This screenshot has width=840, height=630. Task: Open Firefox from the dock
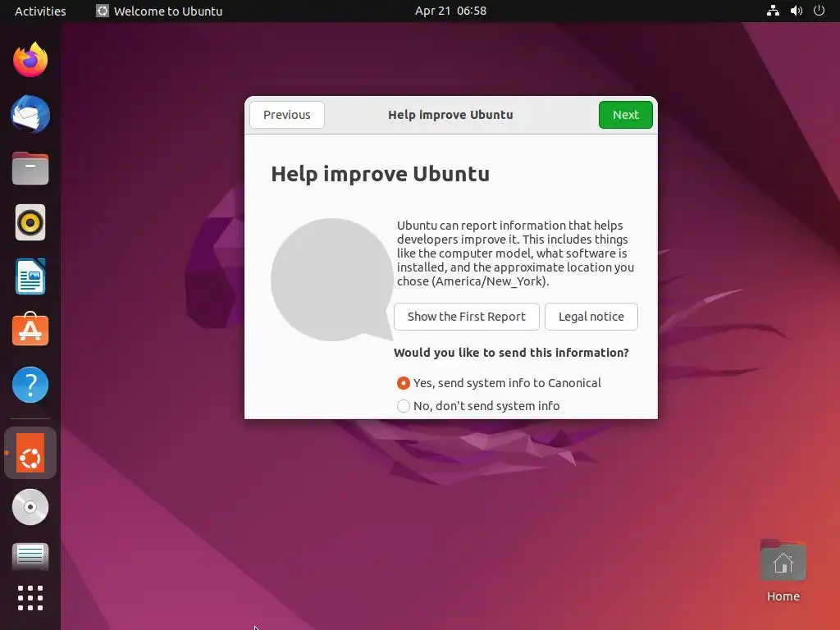click(x=30, y=60)
